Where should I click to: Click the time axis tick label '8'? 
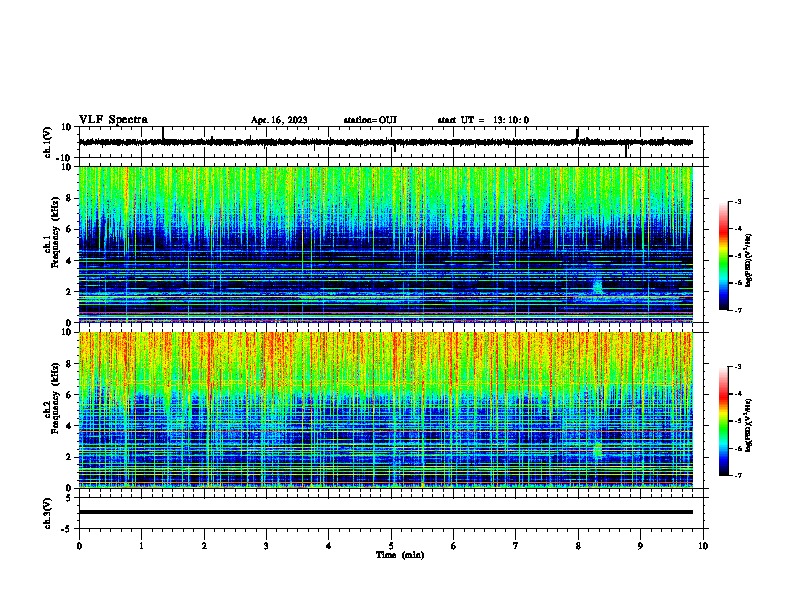tap(578, 546)
